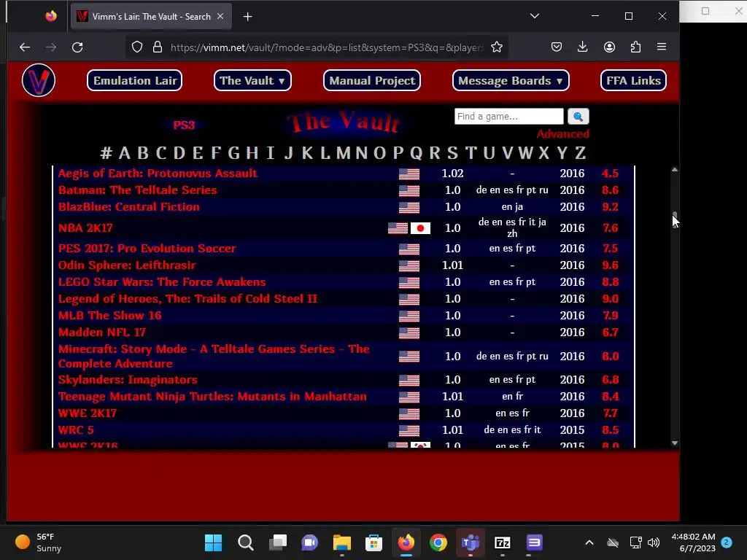
Task: Open the WRC 5 game page
Action: tap(76, 429)
